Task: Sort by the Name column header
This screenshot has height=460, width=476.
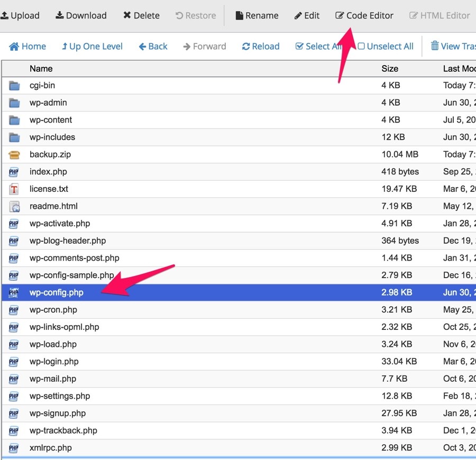Action: [x=41, y=69]
